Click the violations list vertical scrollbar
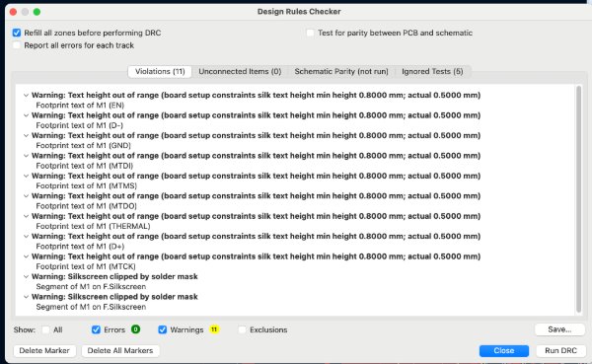This screenshot has width=592, height=364. pyautogui.click(x=578, y=199)
